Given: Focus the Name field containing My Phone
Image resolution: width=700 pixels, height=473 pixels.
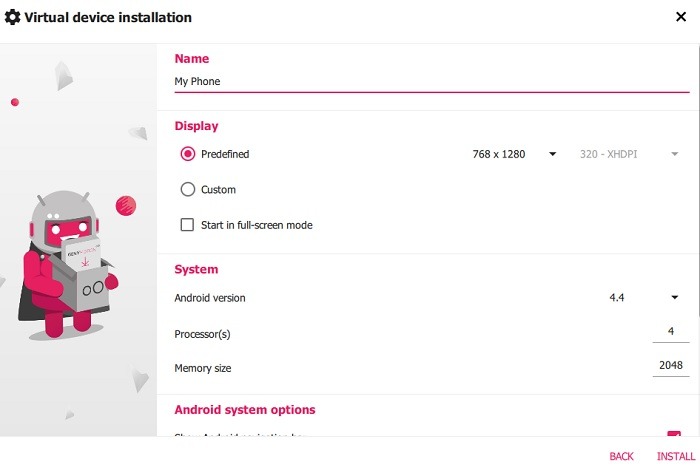Looking at the screenshot, I should [x=431, y=82].
